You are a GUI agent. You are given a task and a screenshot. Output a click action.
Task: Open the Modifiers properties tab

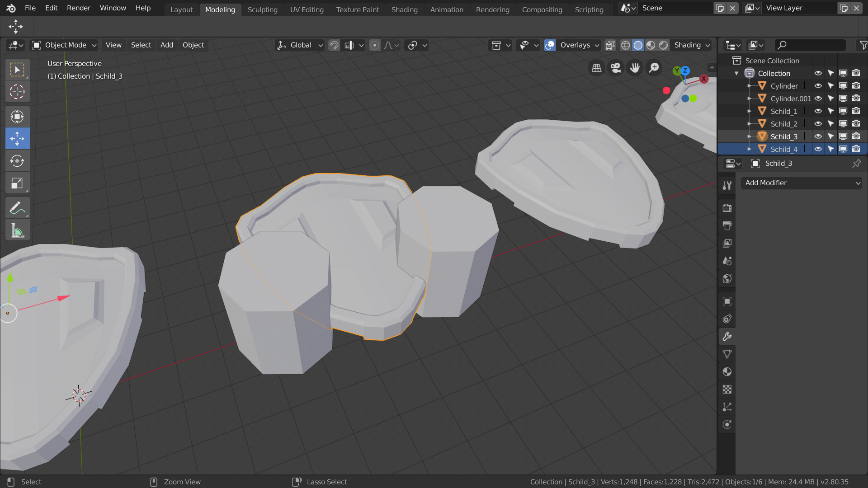tap(727, 337)
